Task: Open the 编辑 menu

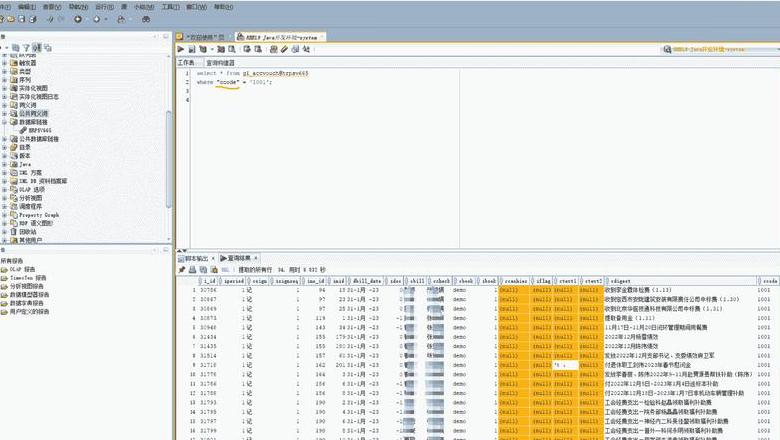Action: (27, 7)
